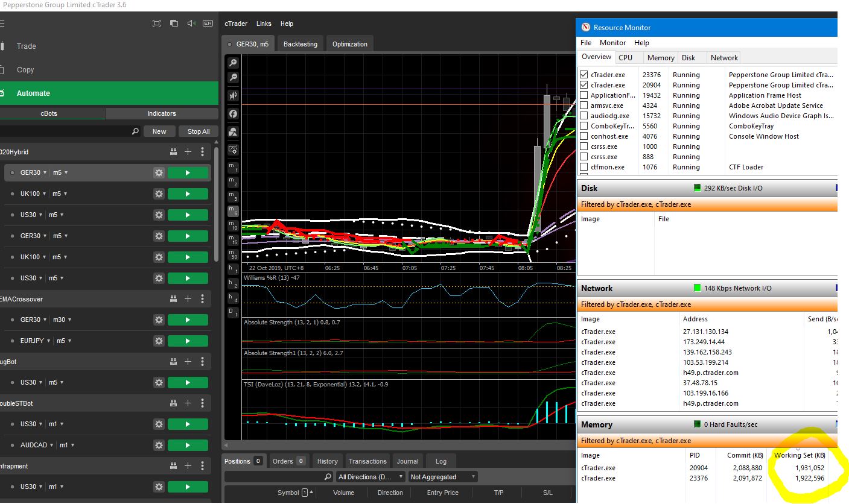Sort by Working Set (KB) column header
The width and height of the screenshot is (849, 504).
click(x=800, y=455)
